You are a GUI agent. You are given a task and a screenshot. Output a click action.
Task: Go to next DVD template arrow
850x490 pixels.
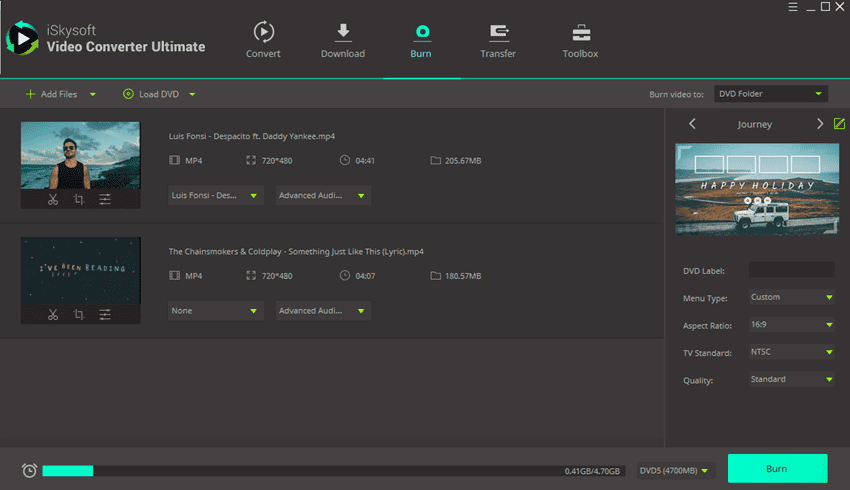point(820,124)
